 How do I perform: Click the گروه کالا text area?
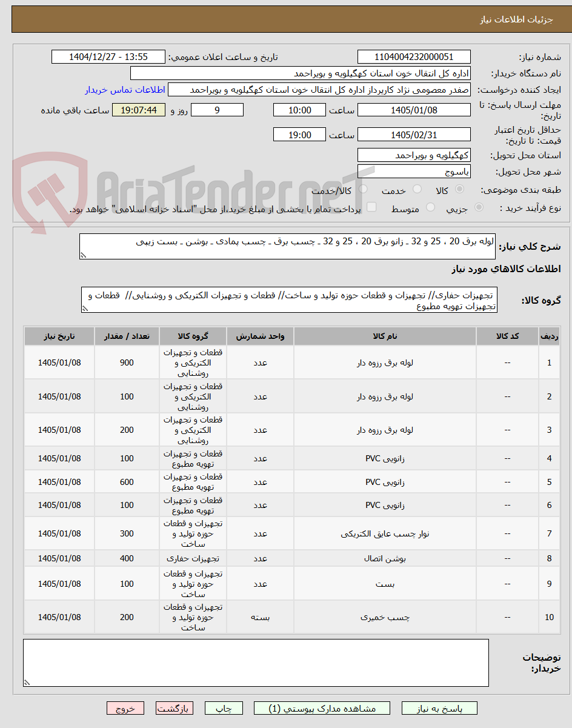click(289, 301)
